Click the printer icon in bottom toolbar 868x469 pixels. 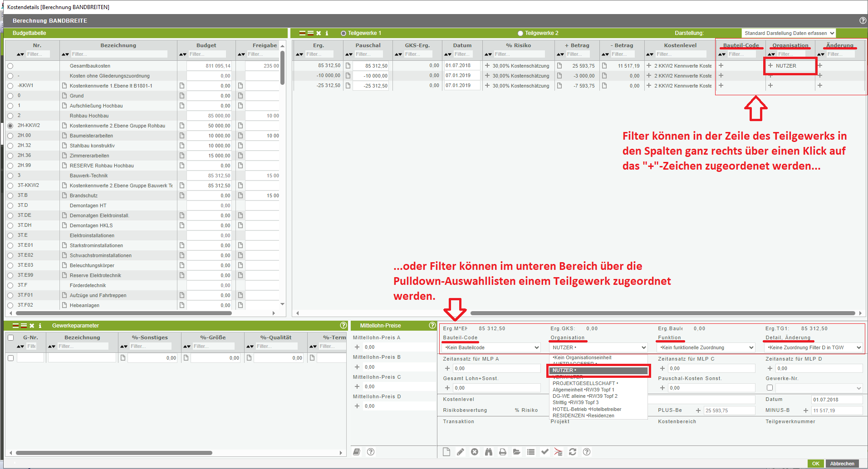pyautogui.click(x=502, y=452)
